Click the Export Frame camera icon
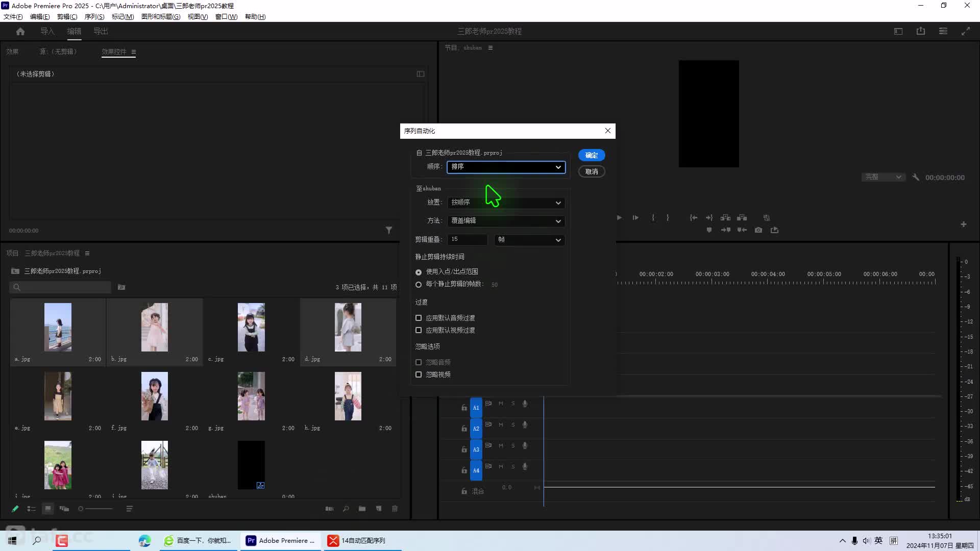980x551 pixels. (758, 230)
